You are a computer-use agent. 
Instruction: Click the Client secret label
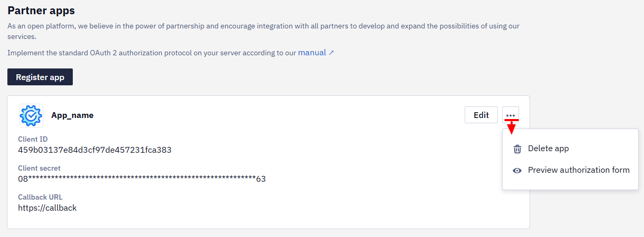[39, 169]
